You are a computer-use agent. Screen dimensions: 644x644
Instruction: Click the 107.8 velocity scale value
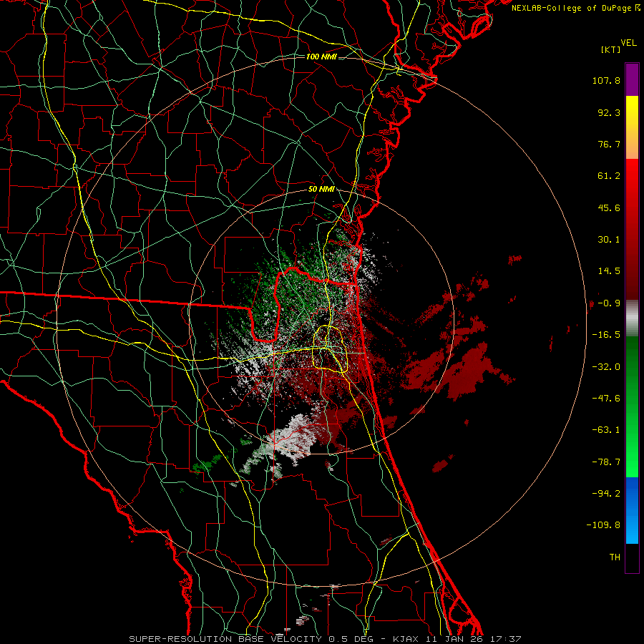click(x=606, y=80)
